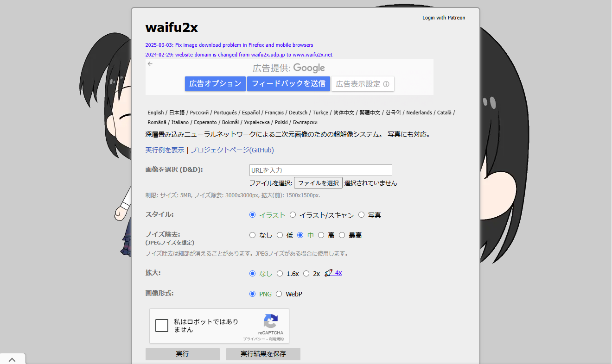The width and height of the screenshot is (612, 364).
Task: Switch language to Русский
Action: (x=199, y=113)
